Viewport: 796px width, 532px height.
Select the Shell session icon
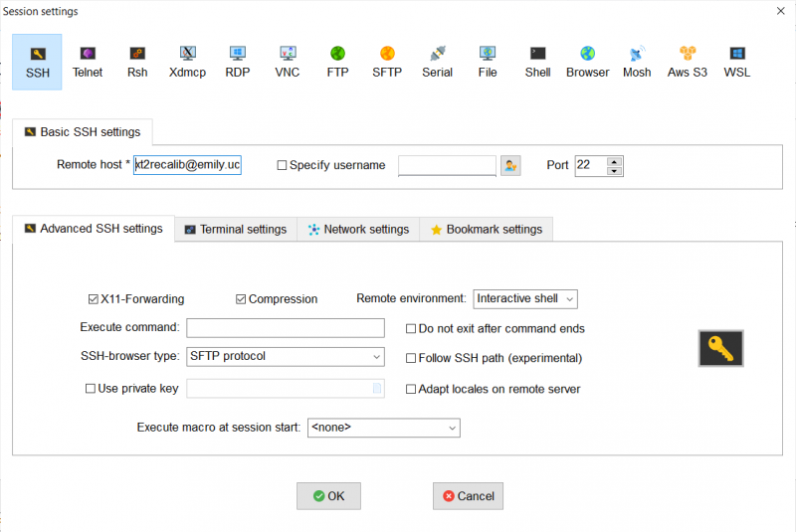[537, 62]
